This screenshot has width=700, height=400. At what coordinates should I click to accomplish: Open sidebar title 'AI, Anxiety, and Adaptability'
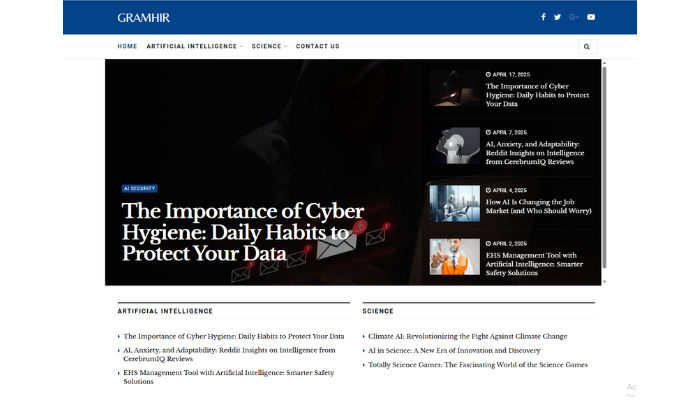(x=535, y=153)
